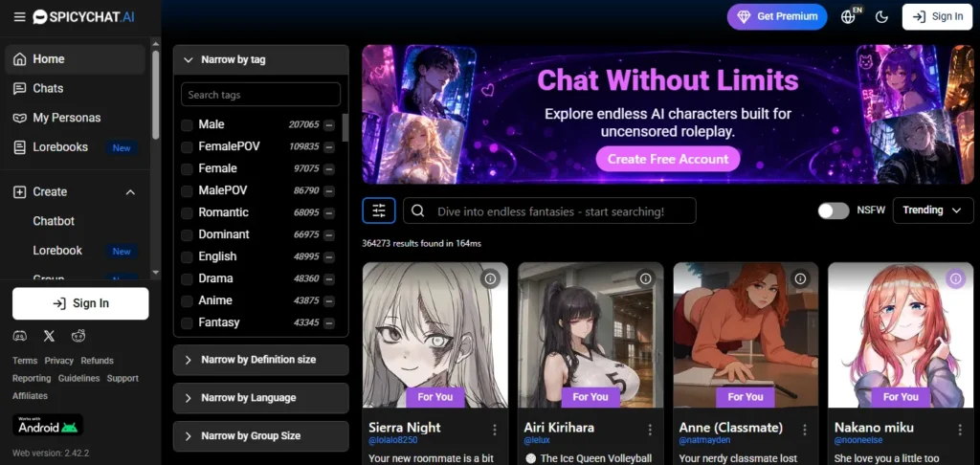Show info for Airi Kirihara card
The width and height of the screenshot is (980, 465).
tap(646, 278)
